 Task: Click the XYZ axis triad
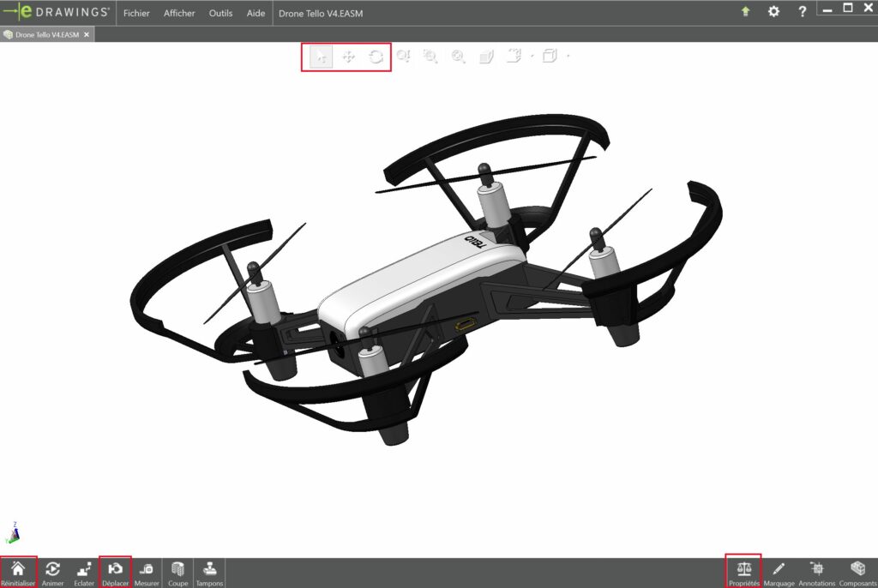(x=13, y=533)
